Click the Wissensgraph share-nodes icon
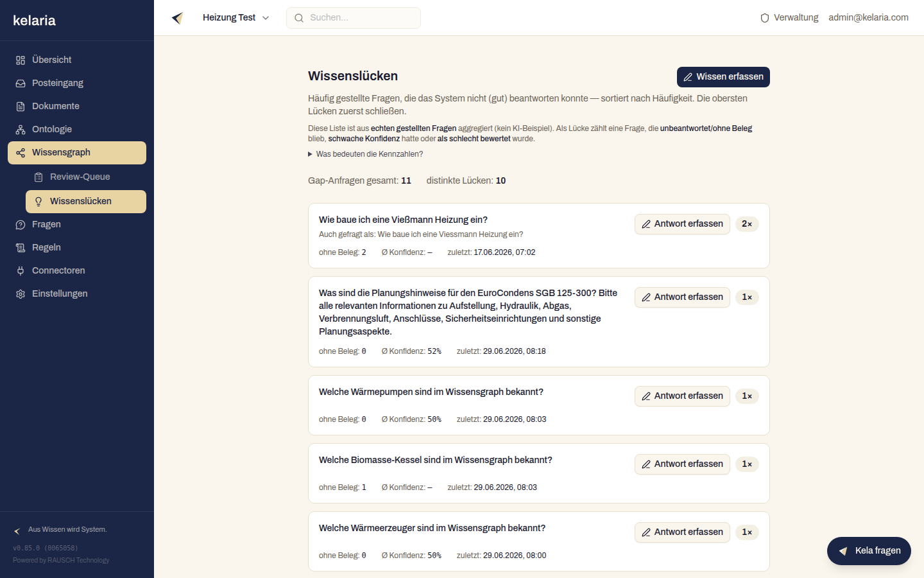 pyautogui.click(x=21, y=153)
